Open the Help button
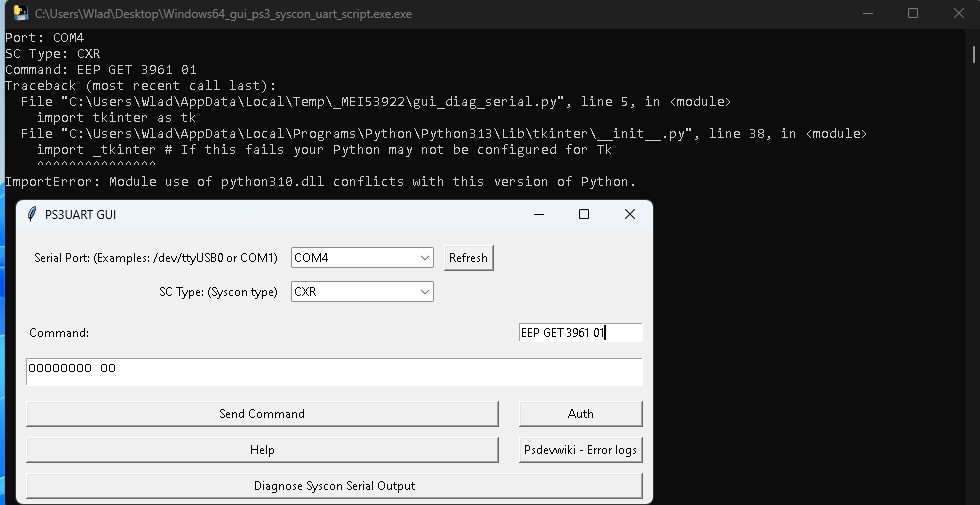Viewport: 980px width, 505px height. click(x=262, y=450)
